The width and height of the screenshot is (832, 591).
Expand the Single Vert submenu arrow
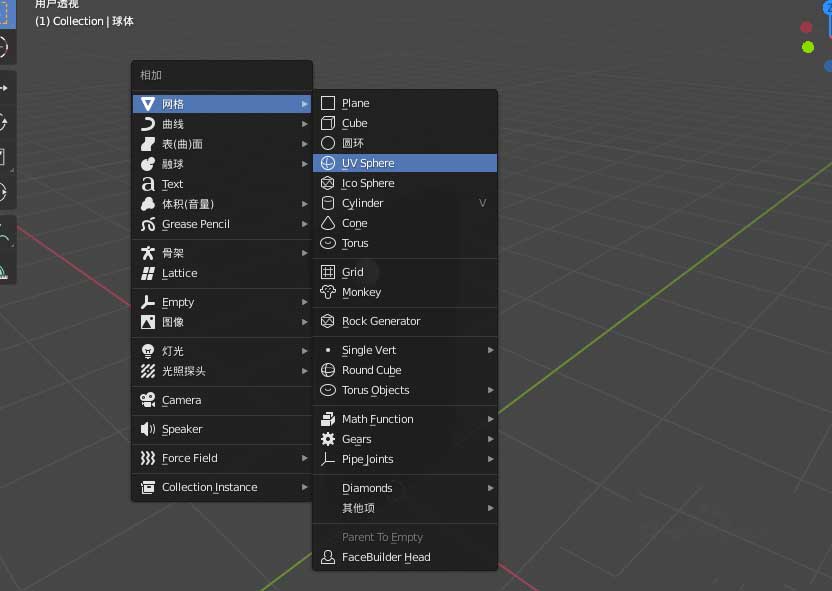[x=490, y=350]
